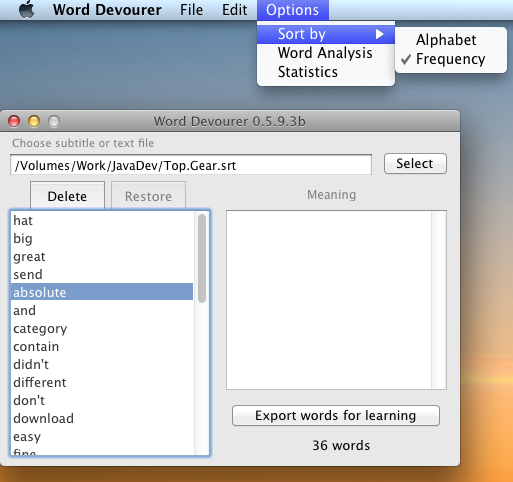Open the Word Devourer application menu
This screenshot has height=482, width=513.
click(x=107, y=10)
